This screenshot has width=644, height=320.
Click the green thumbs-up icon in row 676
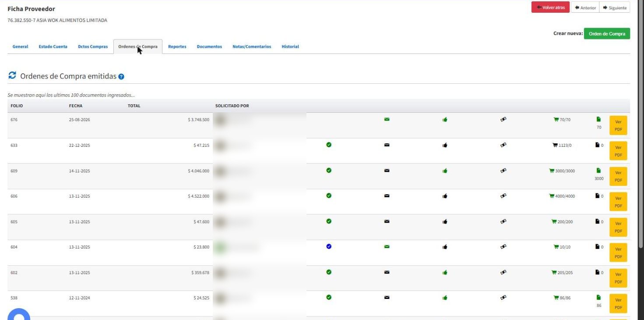tap(445, 119)
